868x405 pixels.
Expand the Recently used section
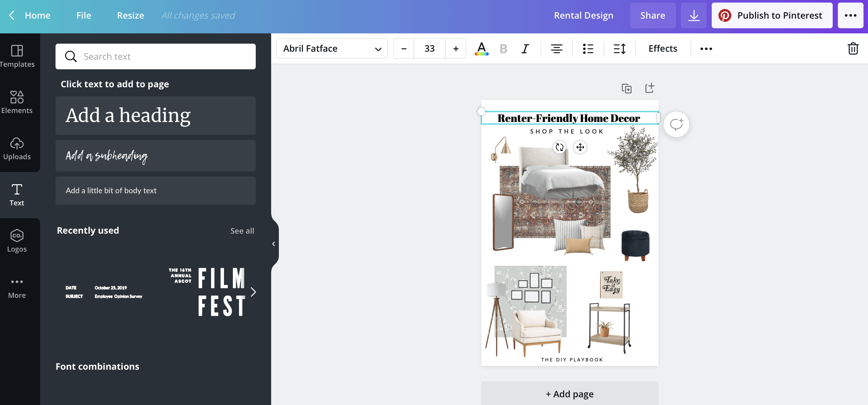(x=242, y=231)
